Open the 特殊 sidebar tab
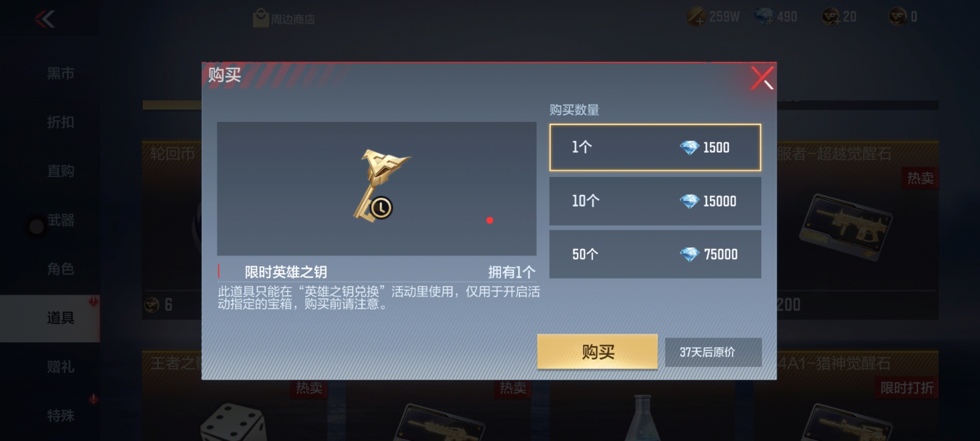This screenshot has width=980, height=441. pos(60,416)
